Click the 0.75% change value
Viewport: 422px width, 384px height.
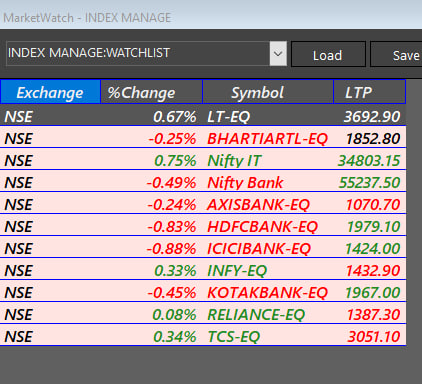pyautogui.click(x=175, y=161)
